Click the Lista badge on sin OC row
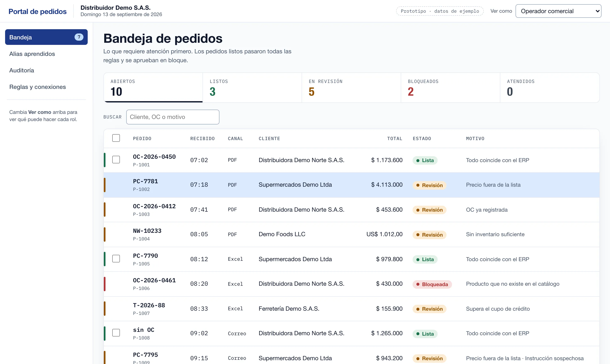610x364 pixels. (x=425, y=334)
